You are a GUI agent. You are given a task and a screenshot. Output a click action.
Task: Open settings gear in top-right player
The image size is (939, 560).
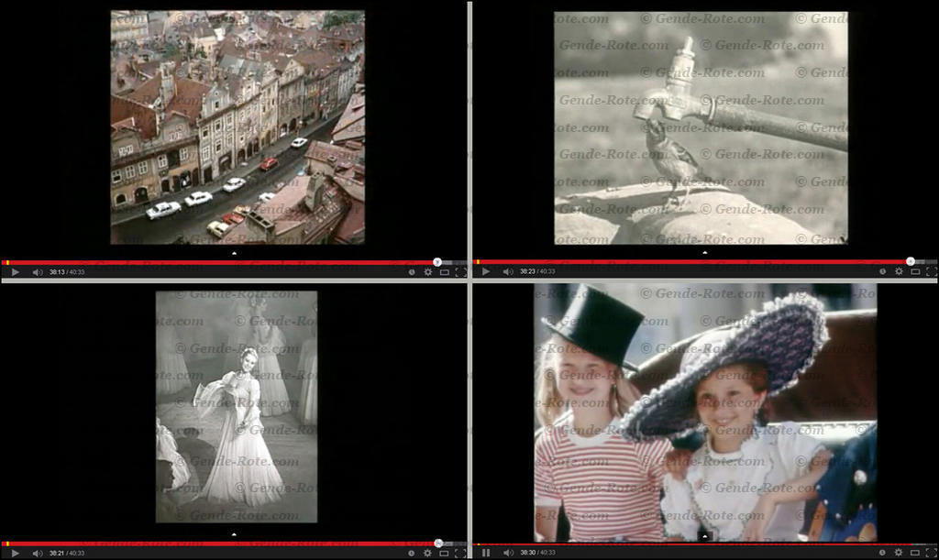(899, 272)
